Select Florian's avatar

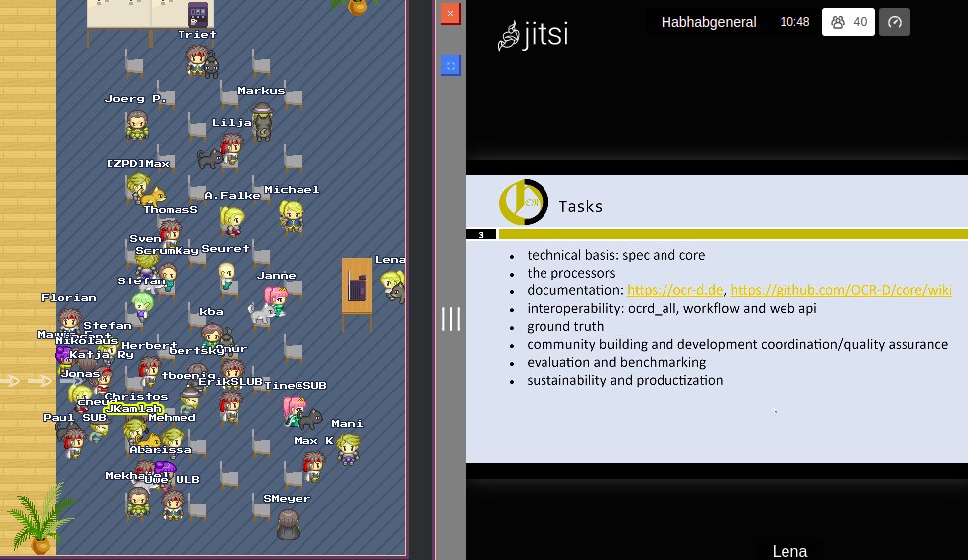69,322
